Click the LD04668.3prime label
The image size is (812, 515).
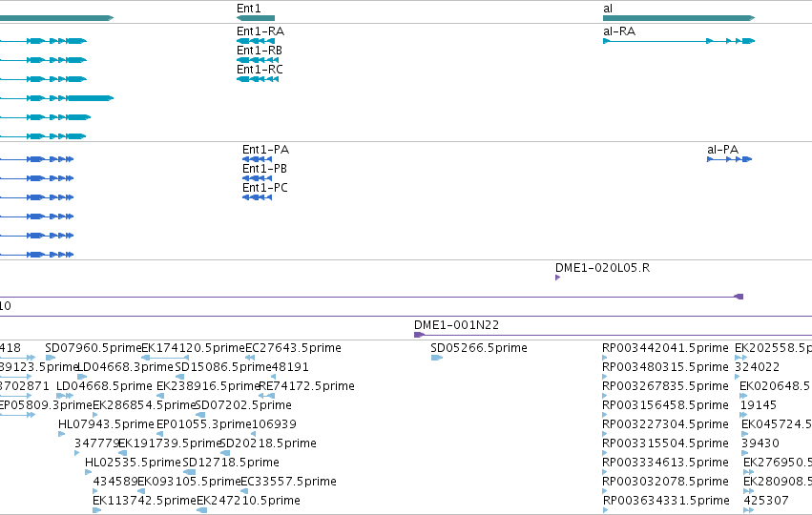[125, 367]
